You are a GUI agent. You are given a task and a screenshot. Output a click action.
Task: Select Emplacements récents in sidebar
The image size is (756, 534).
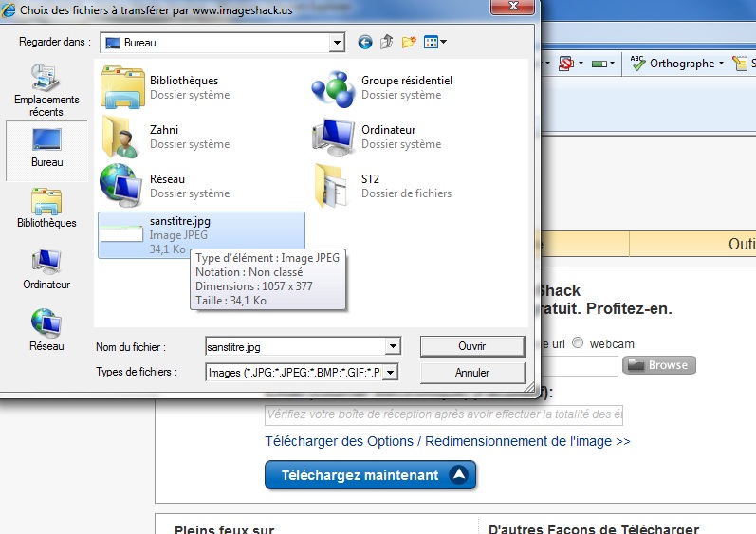[46, 91]
